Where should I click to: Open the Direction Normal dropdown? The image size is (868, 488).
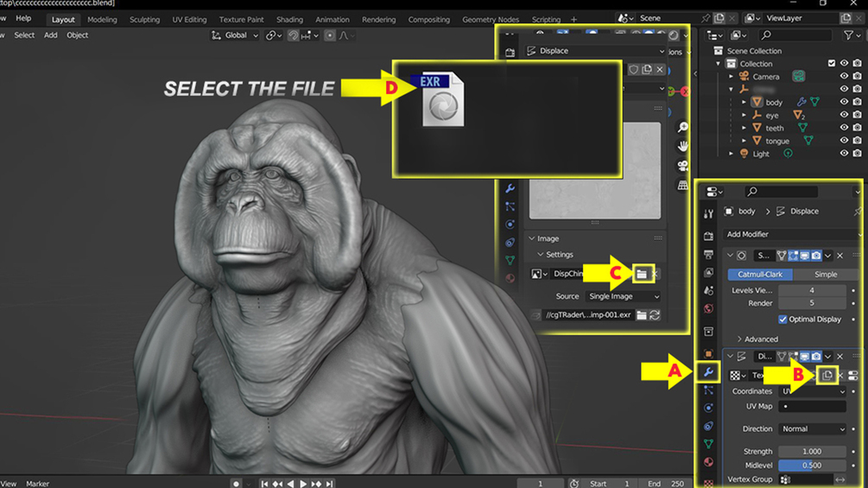click(812, 428)
